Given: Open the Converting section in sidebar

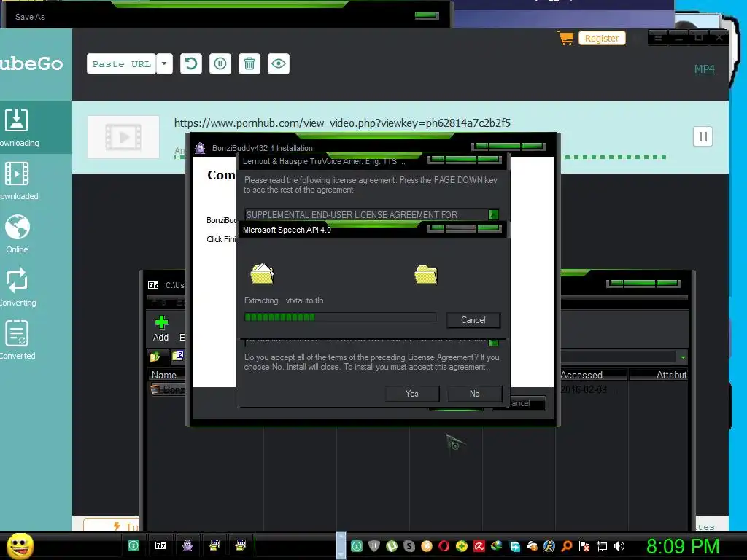Looking at the screenshot, I should tap(18, 287).
